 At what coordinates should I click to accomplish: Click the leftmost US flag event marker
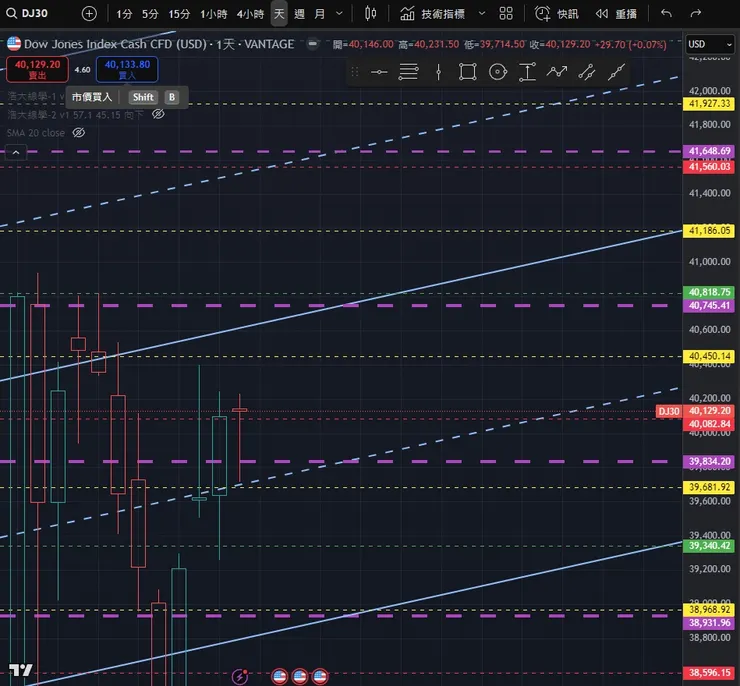click(x=279, y=677)
